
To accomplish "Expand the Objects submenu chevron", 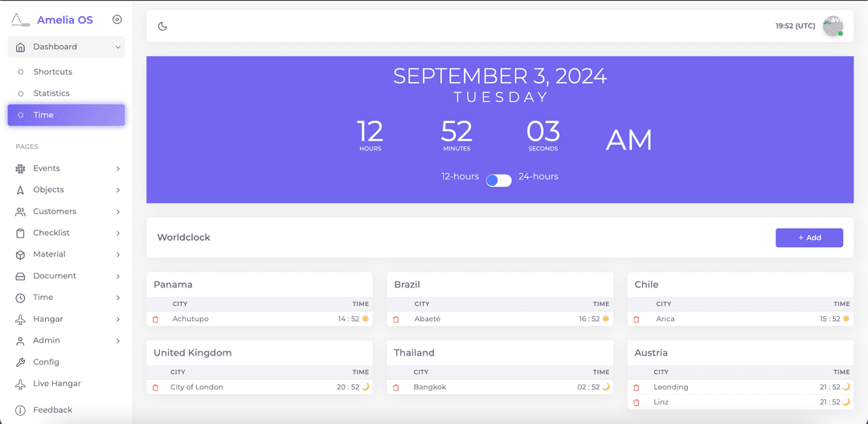I will (118, 190).
